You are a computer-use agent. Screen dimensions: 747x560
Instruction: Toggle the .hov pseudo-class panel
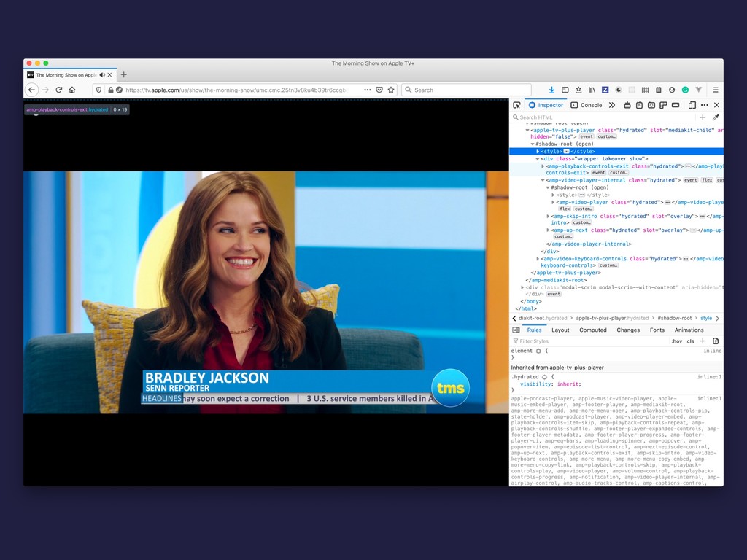click(x=676, y=341)
